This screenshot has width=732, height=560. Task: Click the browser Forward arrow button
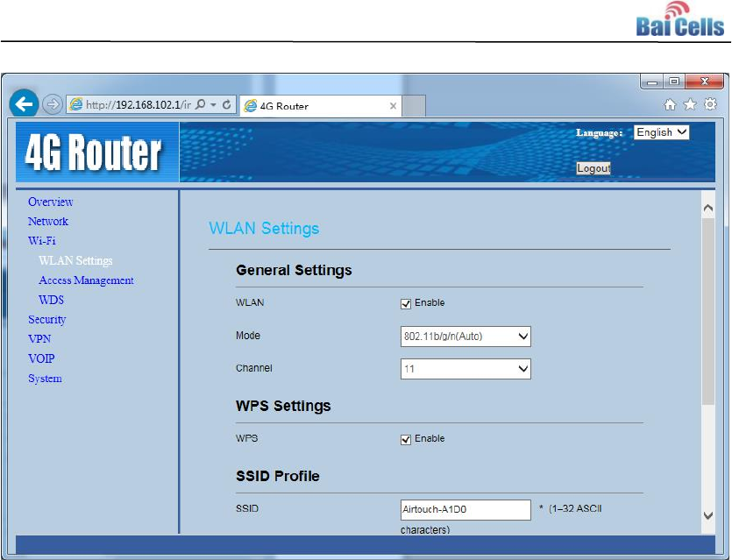click(53, 104)
